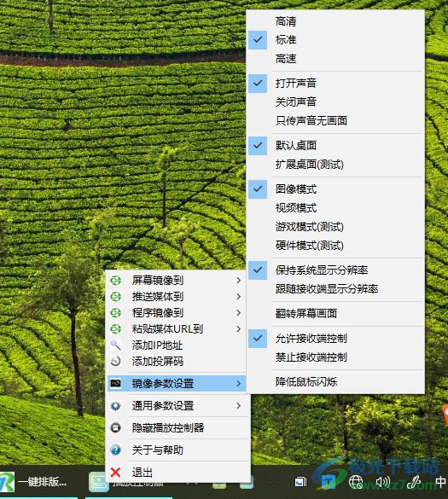Select checked 保持系统显示分辨率 option
This screenshot has height=499, width=448.
point(335,270)
